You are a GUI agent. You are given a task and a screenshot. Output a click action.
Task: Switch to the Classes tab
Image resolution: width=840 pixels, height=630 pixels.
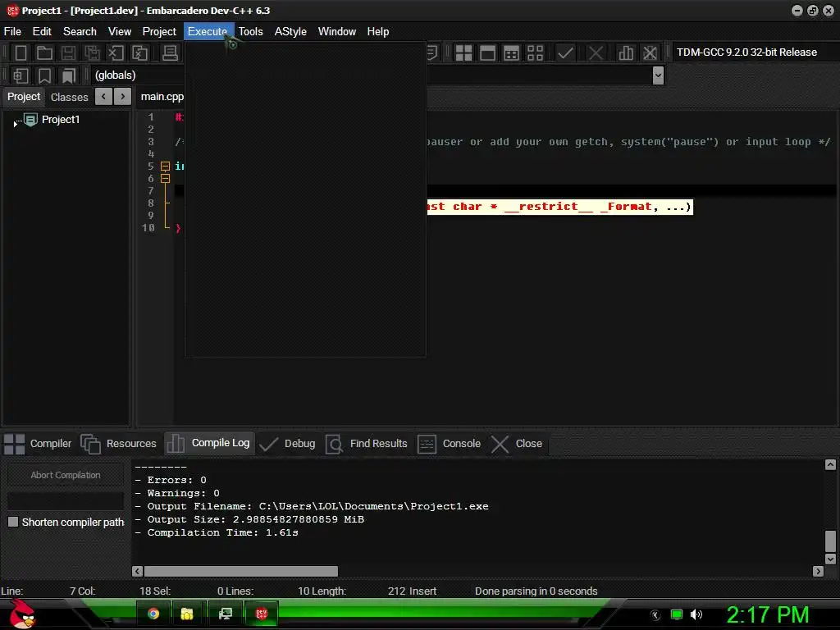69,97
